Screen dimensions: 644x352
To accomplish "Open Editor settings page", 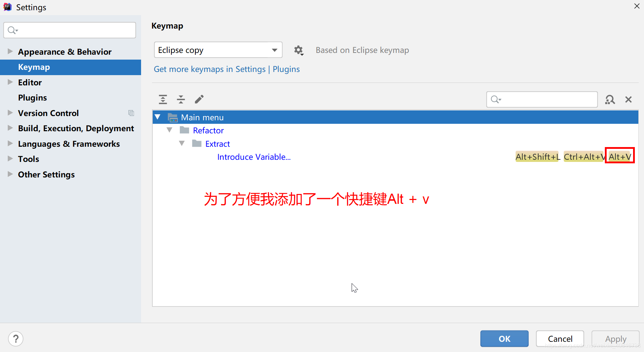I will pos(30,83).
